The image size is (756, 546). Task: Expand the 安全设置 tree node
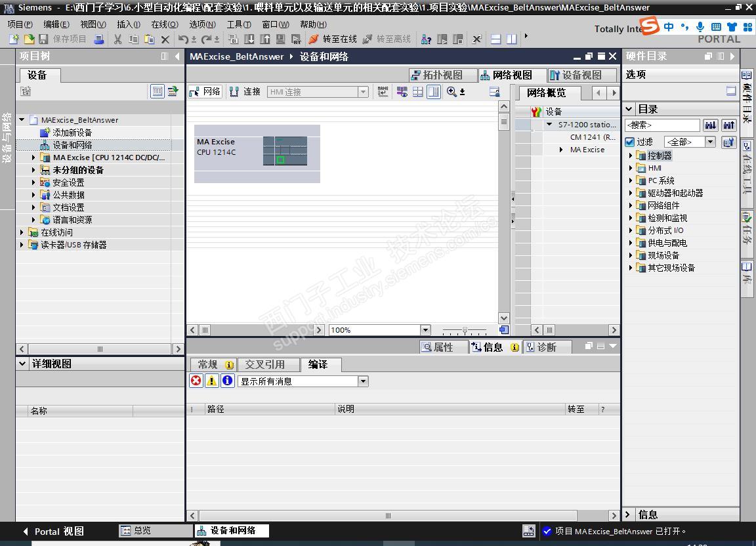(x=33, y=182)
